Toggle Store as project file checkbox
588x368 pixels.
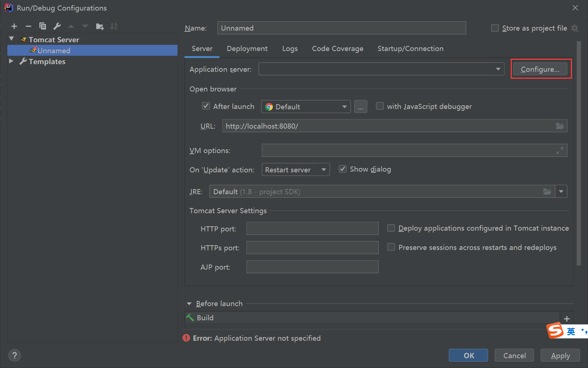[x=495, y=28]
